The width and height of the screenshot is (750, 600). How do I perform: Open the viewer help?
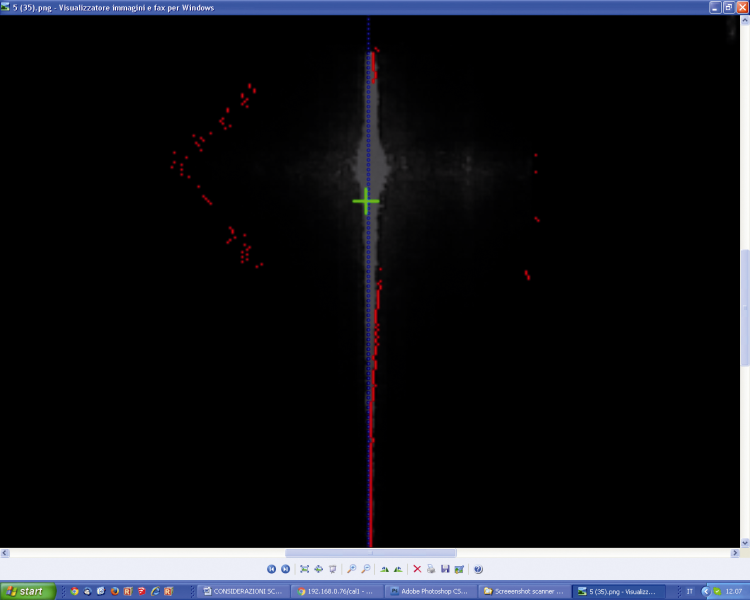click(x=478, y=569)
